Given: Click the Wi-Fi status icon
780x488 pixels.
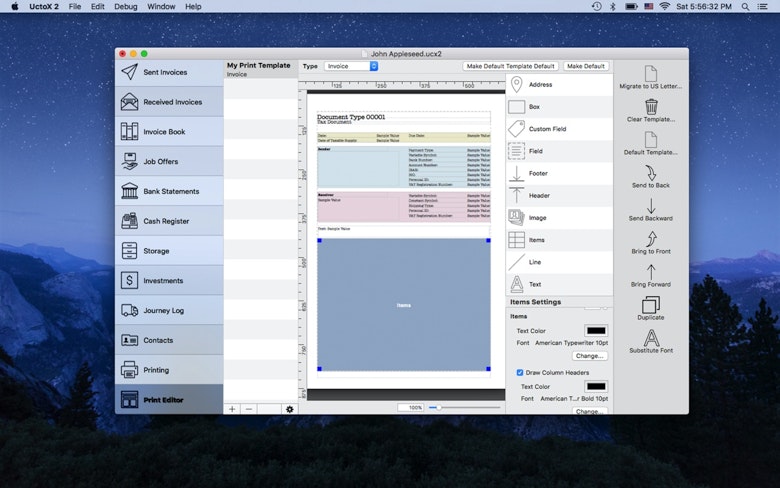Looking at the screenshot, I should (664, 6).
